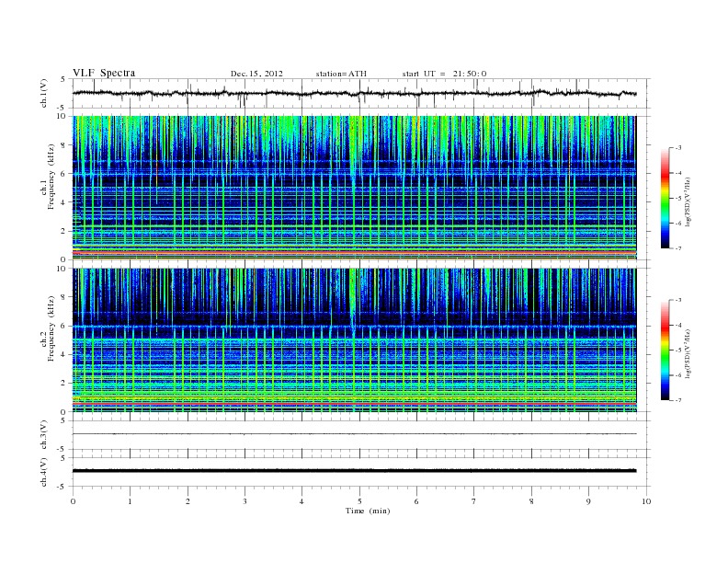Click the "VLF Spectra" plot title

click(104, 73)
